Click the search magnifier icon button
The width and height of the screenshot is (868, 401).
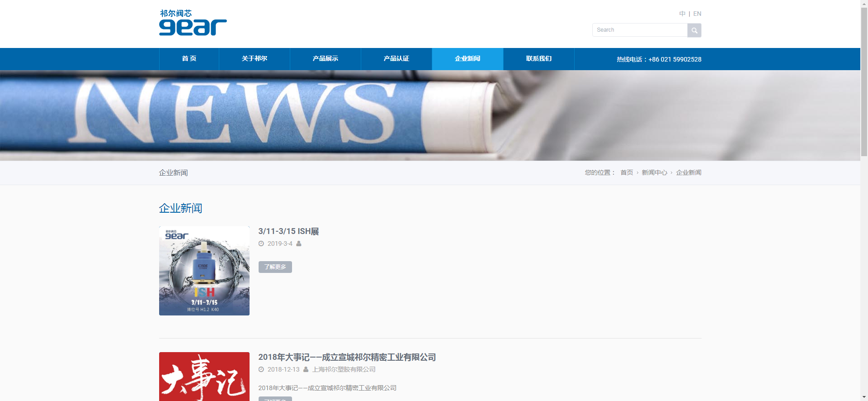coord(694,30)
